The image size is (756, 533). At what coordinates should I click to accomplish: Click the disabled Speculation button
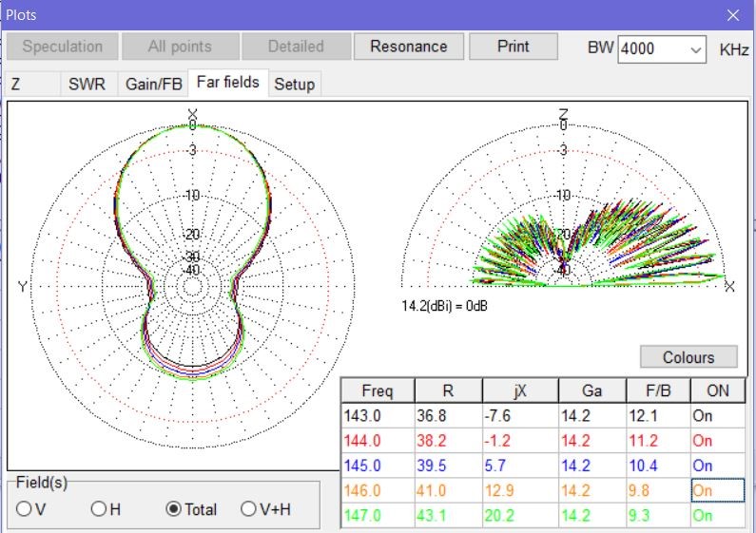pyautogui.click(x=62, y=47)
